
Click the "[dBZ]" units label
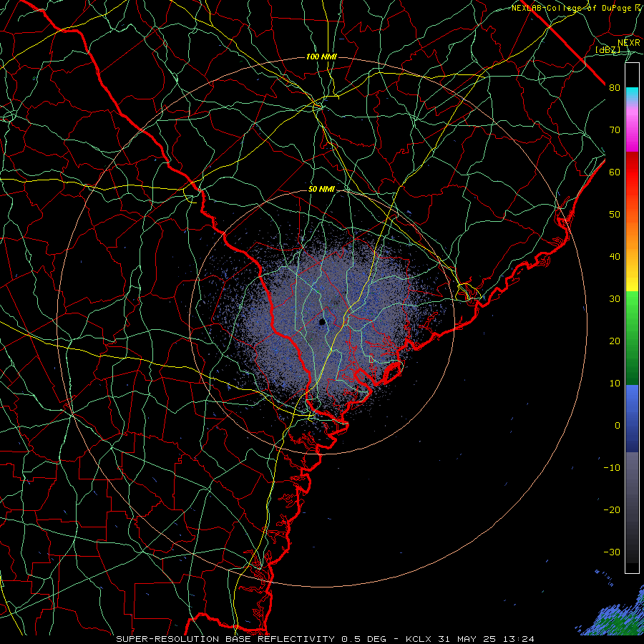tap(608, 50)
